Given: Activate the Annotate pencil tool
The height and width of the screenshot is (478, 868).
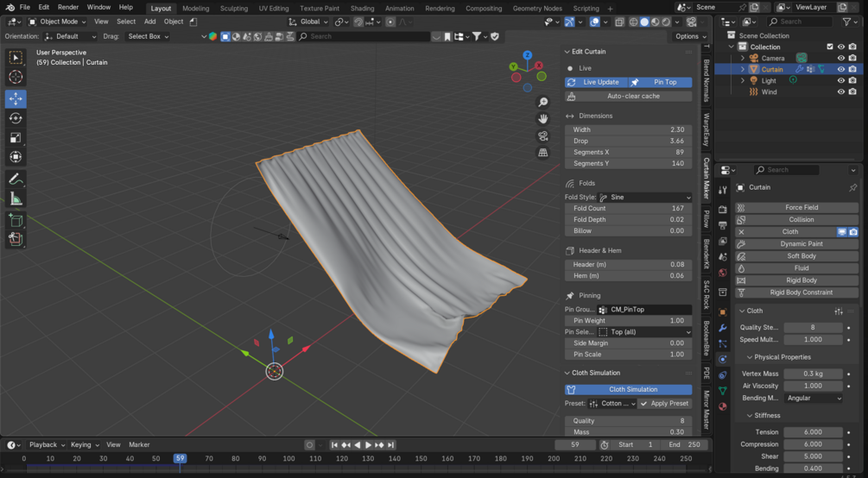Looking at the screenshot, I should coord(16,179).
